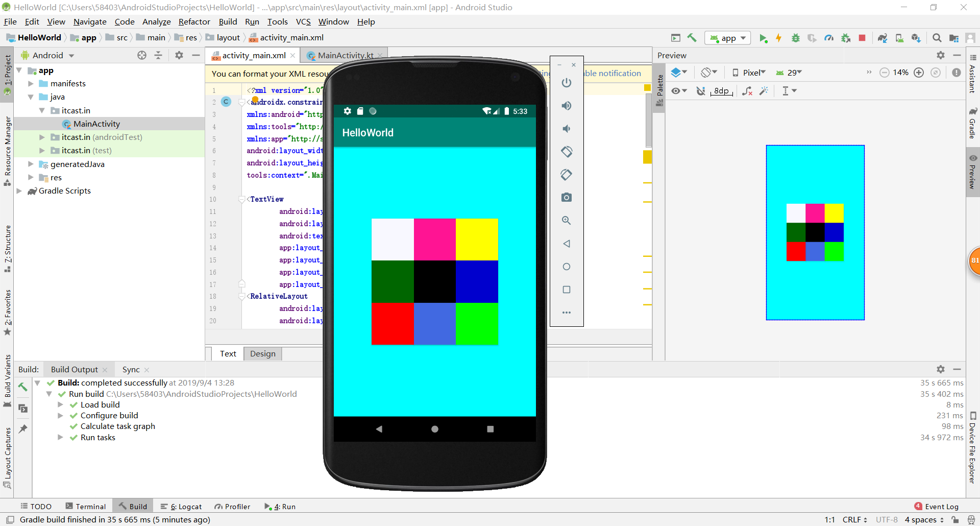Open the Pixel device selector dropdown
Screen dimensions: 980x526
[749, 73]
